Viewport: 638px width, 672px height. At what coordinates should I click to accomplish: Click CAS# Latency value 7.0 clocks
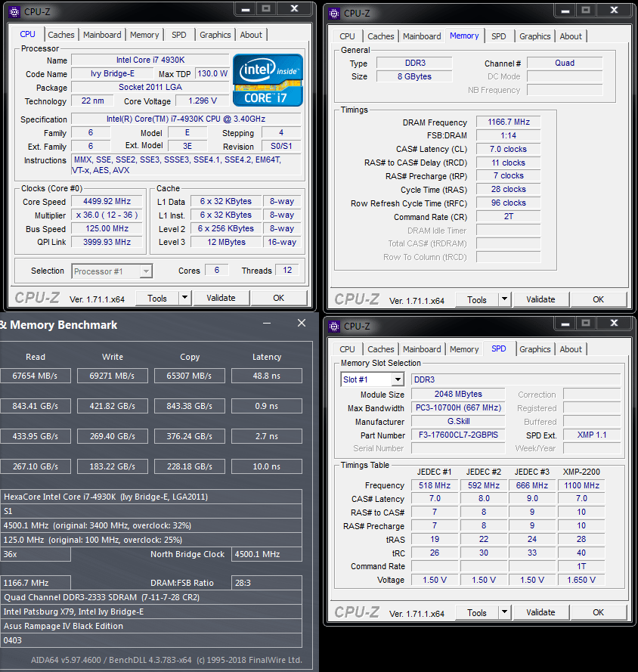(509, 149)
